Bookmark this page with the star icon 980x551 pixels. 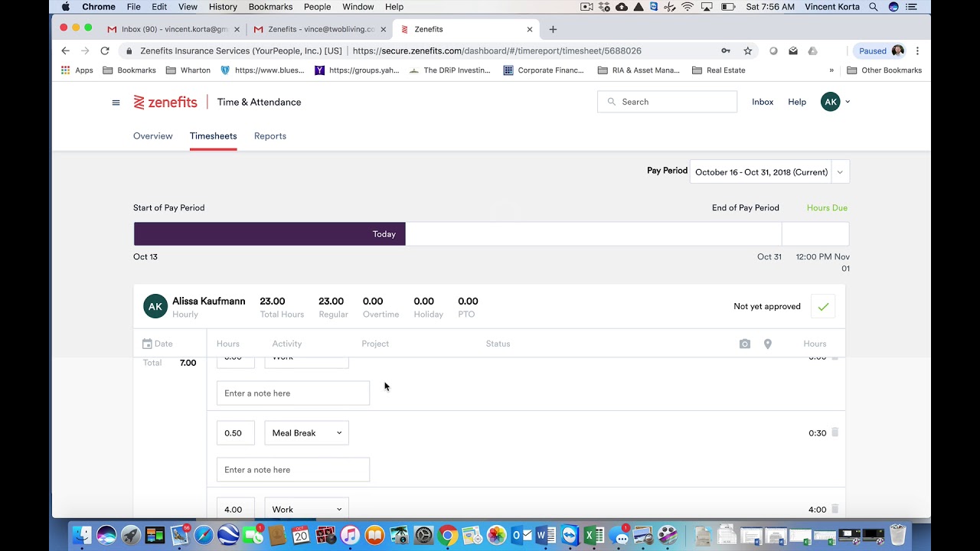(x=748, y=51)
